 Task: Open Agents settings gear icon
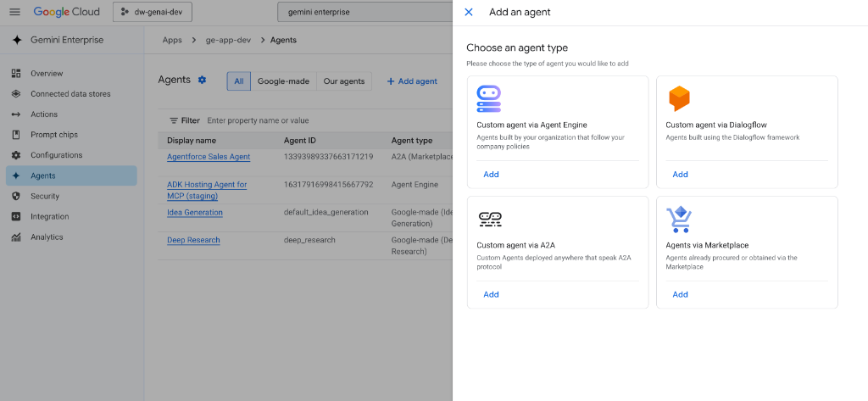pos(202,80)
